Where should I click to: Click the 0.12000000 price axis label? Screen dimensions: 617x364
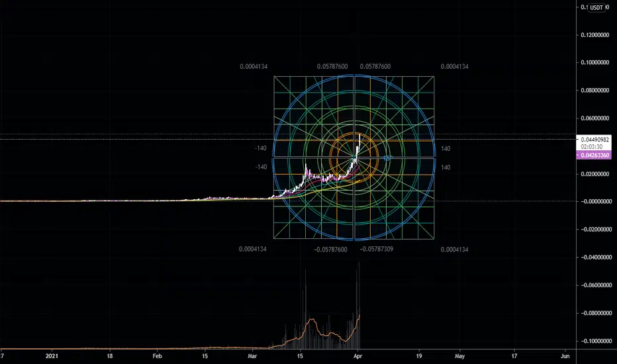point(594,35)
